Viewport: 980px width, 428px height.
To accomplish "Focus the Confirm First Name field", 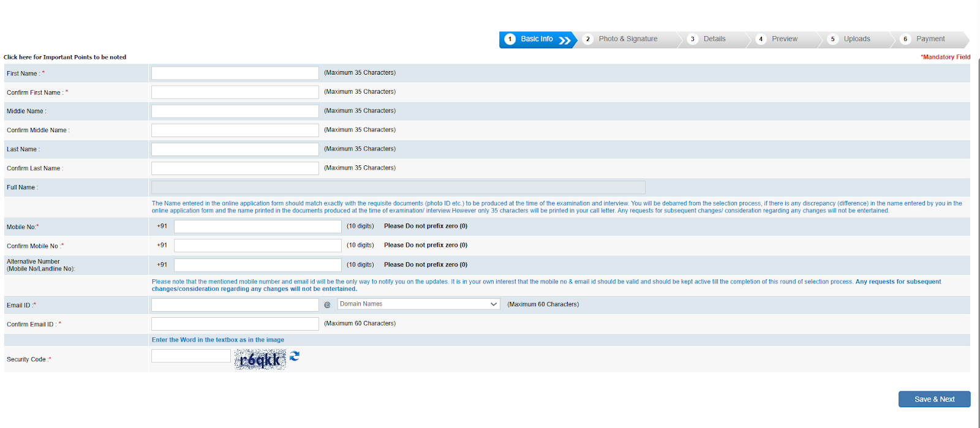I will coord(235,92).
